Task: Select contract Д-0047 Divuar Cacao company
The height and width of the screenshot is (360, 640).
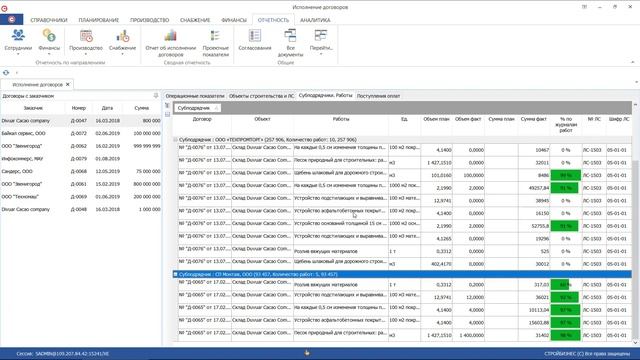Action: click(81, 121)
